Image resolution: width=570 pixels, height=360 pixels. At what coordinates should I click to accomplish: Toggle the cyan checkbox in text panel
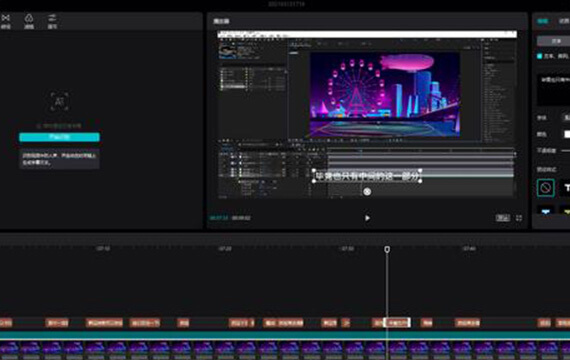539,56
